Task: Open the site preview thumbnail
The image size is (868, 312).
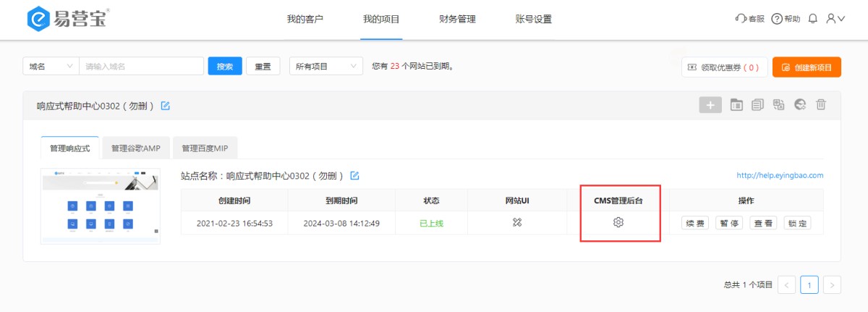Action: (101, 206)
